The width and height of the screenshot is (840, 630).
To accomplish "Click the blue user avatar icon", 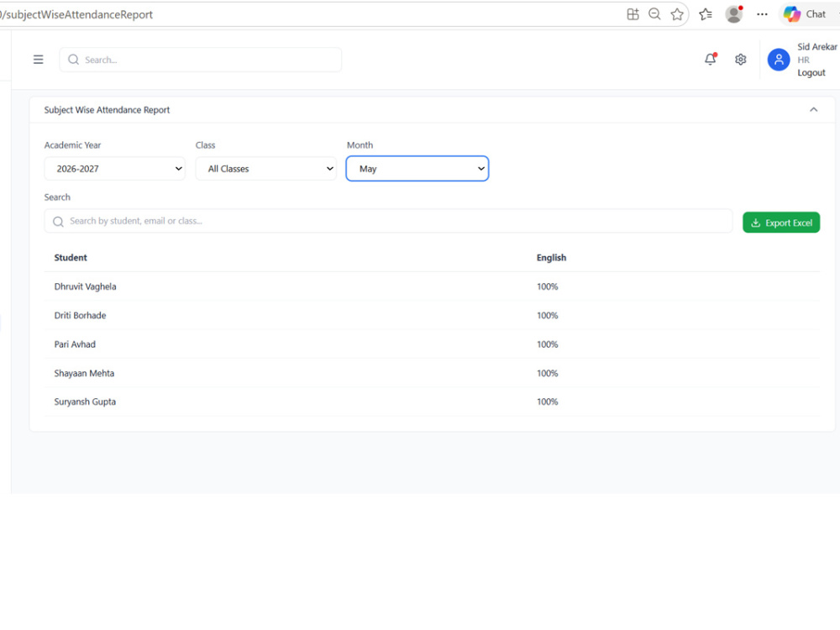I will [x=779, y=60].
